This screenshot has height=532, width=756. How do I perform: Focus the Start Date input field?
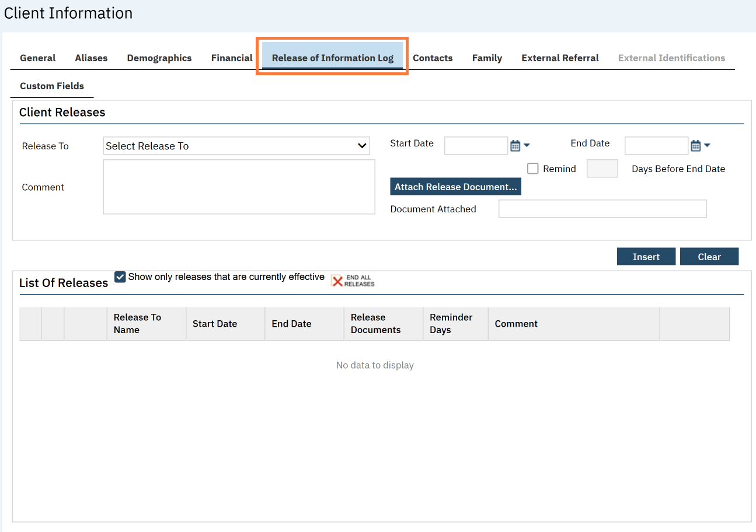[x=476, y=145]
